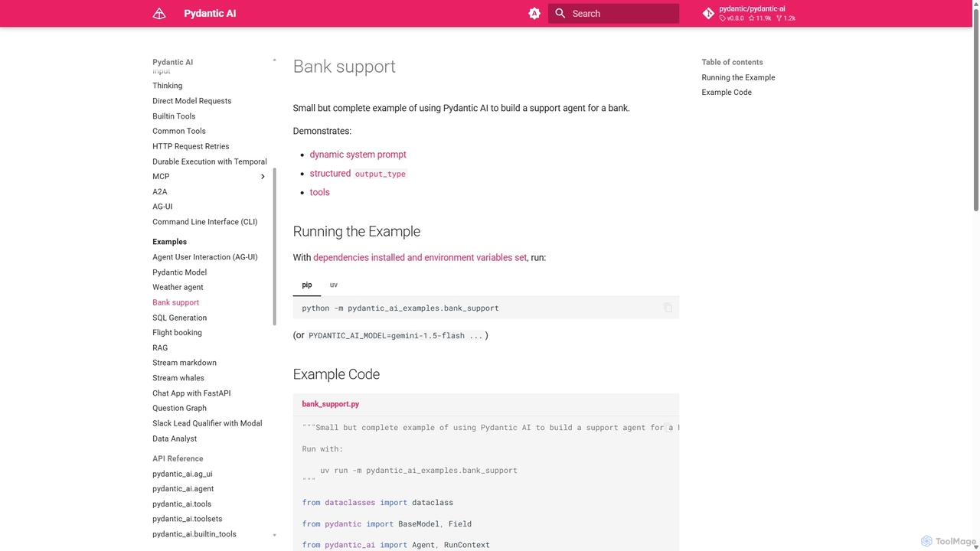Viewport: 980px width, 551px height.
Task: Select Bank support in sidebar
Action: (175, 302)
